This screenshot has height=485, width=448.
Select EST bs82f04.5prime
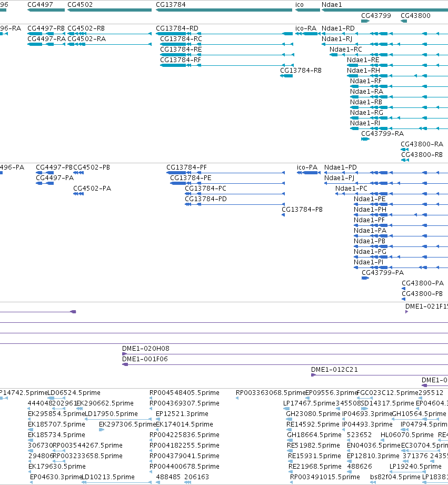[x=373, y=482]
